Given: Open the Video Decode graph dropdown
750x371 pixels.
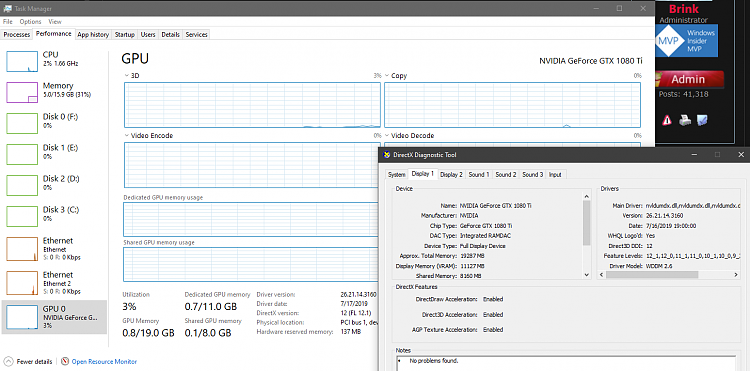Looking at the screenshot, I should pyautogui.click(x=386, y=136).
